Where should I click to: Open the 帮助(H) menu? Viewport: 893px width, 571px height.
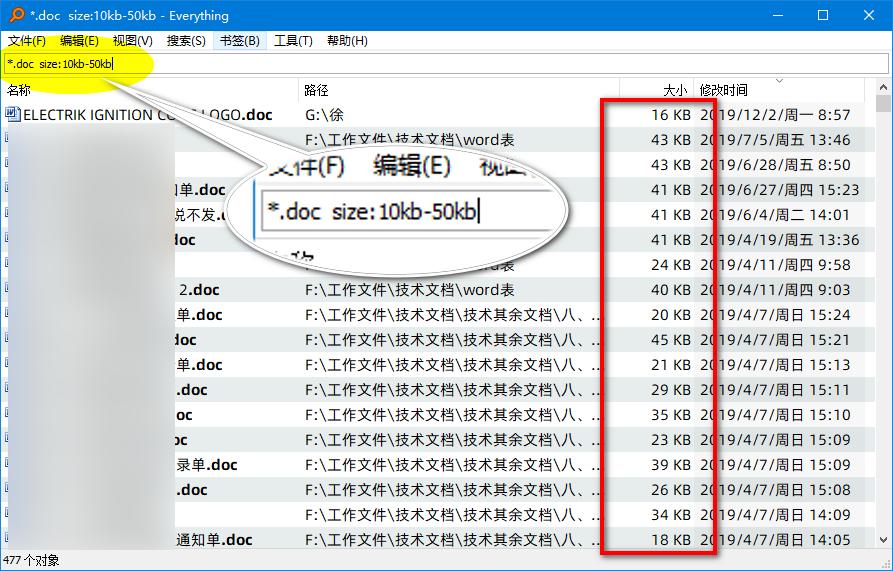(347, 41)
